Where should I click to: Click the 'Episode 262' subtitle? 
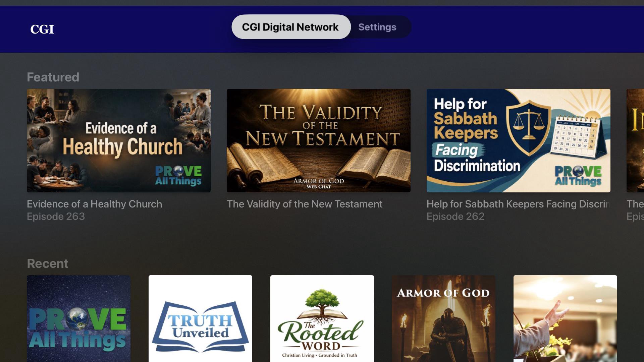455,217
